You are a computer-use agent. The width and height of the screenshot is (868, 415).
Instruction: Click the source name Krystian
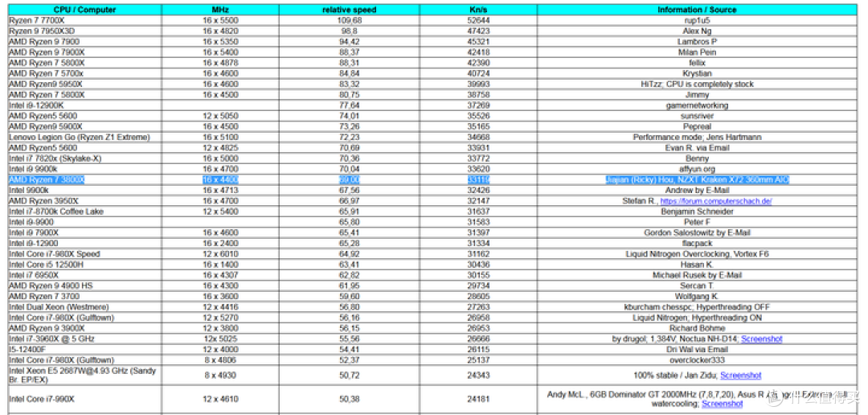[x=697, y=74]
